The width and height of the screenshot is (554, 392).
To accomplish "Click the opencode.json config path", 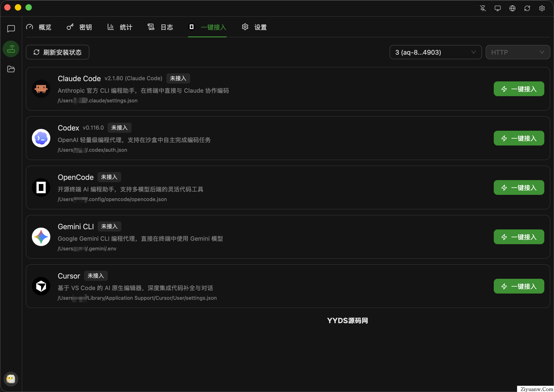I will pos(112,199).
